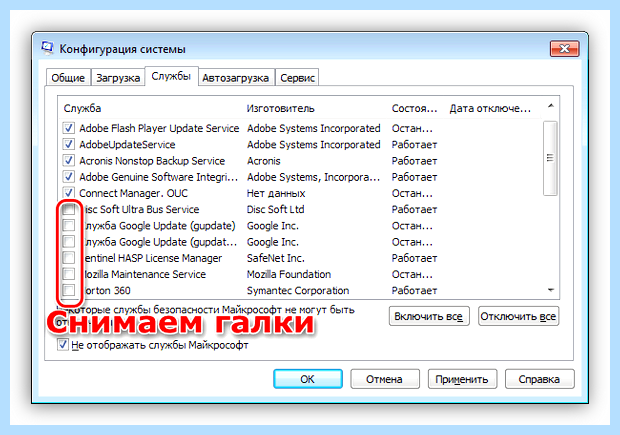Viewport: 620px width, 435px height.
Task: Uncheck AdobeUpdateService checkbox
Action: [68, 144]
